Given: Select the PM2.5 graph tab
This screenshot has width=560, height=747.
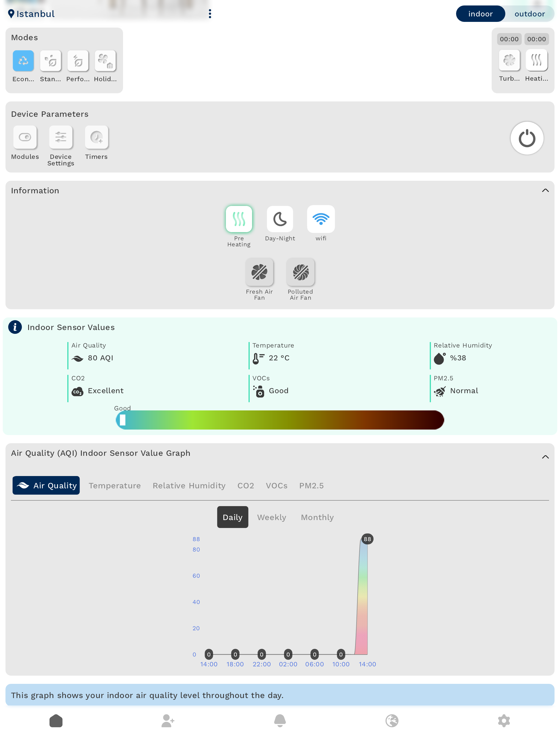Looking at the screenshot, I should click(x=311, y=485).
